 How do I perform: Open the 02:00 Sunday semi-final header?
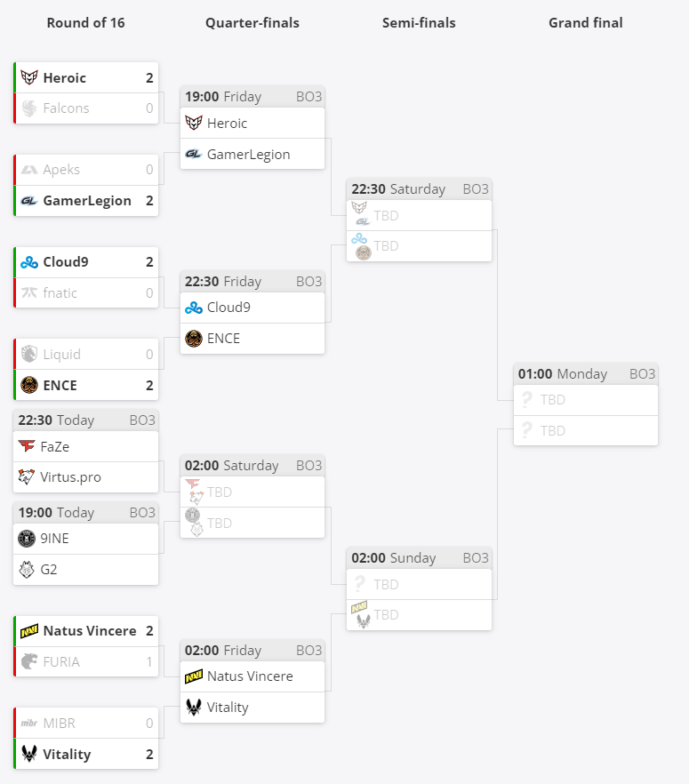coord(419,558)
